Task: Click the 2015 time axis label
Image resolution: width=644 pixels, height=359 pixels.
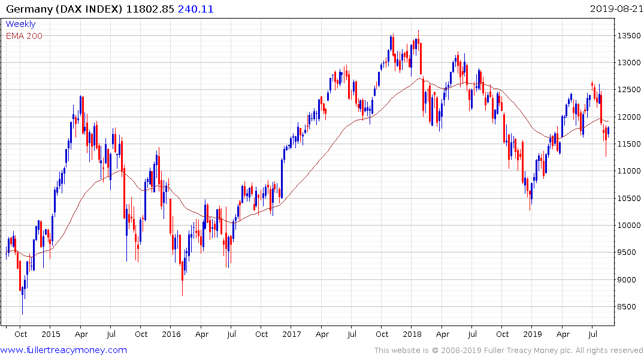Action: point(51,334)
